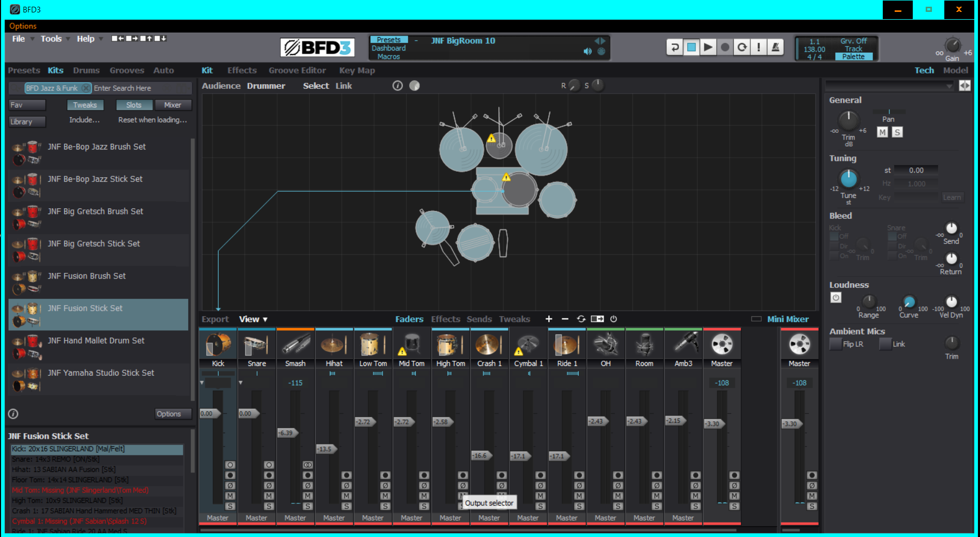This screenshot has width=980, height=537.
Task: Switch to the Model tab
Action: [x=955, y=70]
